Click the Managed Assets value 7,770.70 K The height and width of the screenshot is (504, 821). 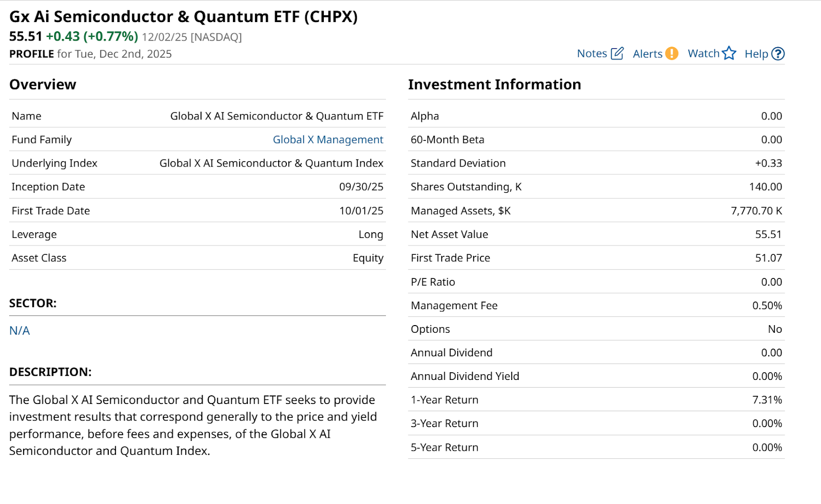(756, 211)
